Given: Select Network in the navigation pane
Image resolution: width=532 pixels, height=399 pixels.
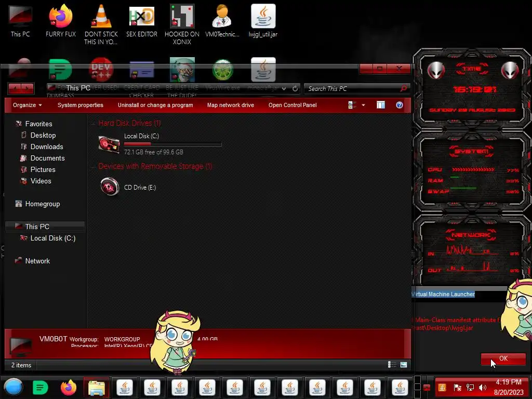Looking at the screenshot, I should (37, 261).
